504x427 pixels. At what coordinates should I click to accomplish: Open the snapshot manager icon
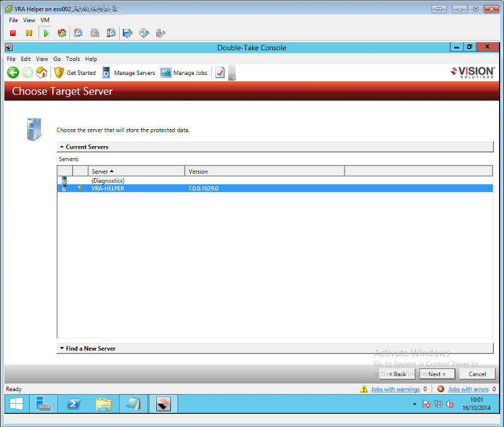pos(111,33)
